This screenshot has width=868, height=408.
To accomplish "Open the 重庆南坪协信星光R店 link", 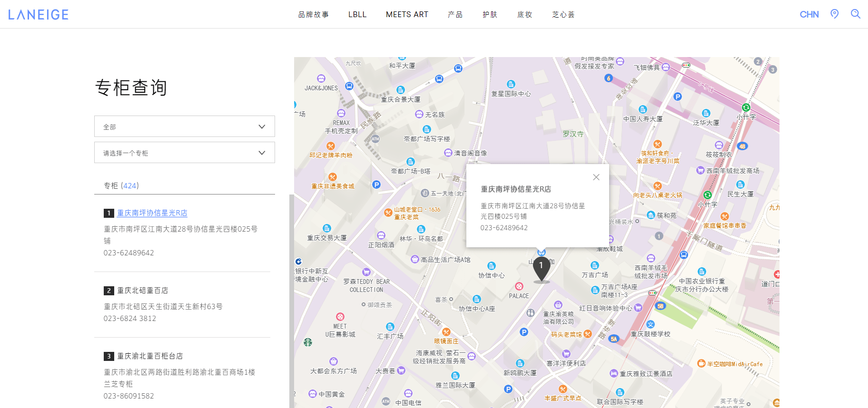I will click(x=152, y=213).
